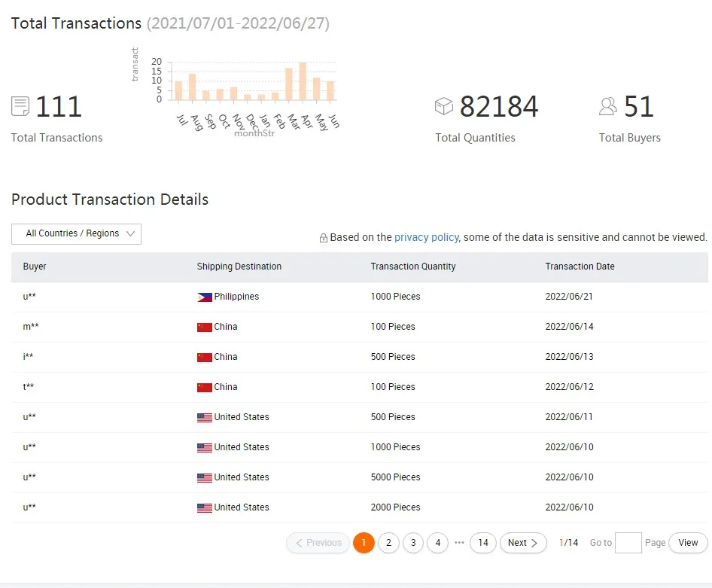
Task: Click the Transaction Quantity column header
Action: 412,267
